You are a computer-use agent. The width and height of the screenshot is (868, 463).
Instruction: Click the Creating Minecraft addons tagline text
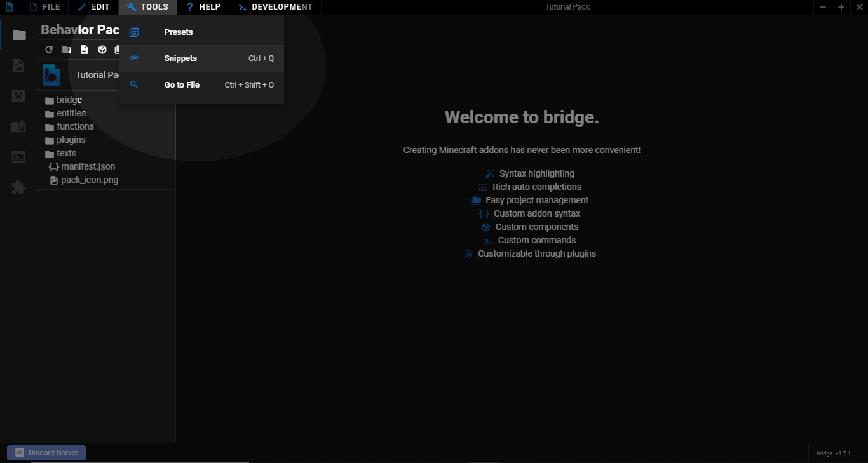[x=522, y=150]
